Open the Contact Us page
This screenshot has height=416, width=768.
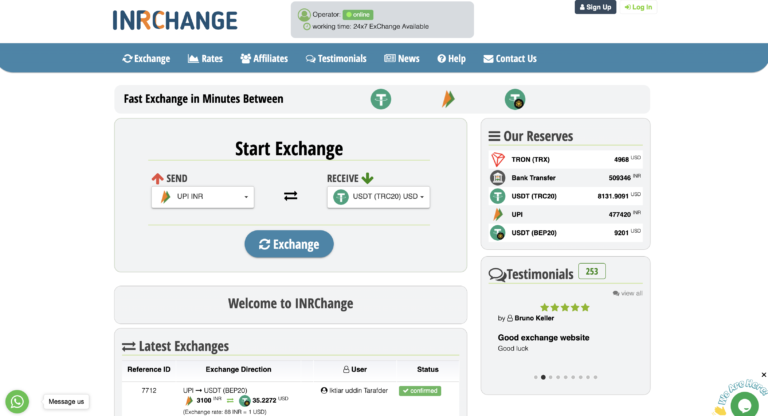click(x=510, y=58)
